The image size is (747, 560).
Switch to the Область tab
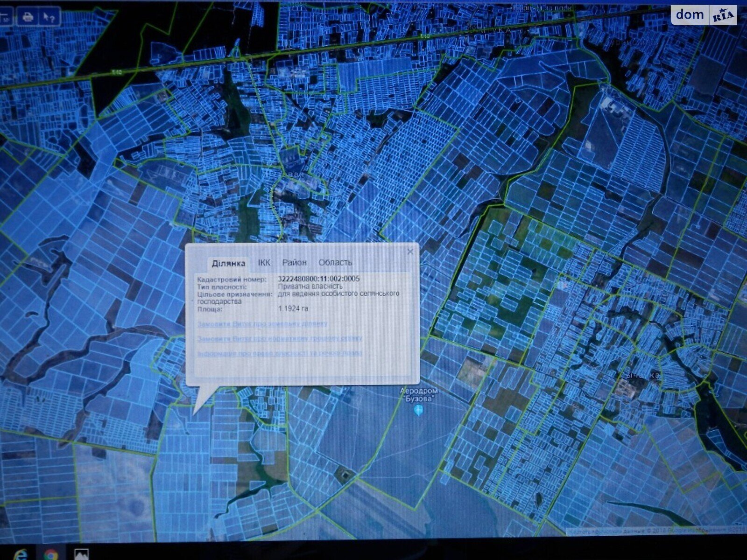pos(335,263)
